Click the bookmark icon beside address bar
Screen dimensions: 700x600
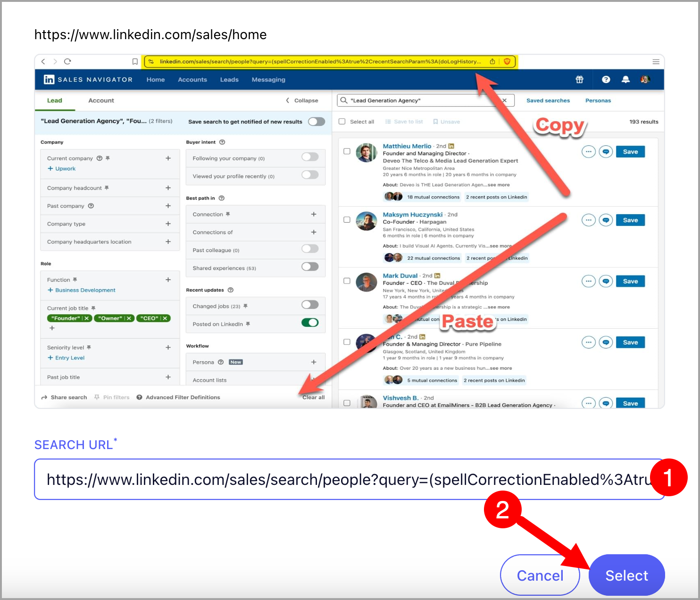click(x=135, y=62)
